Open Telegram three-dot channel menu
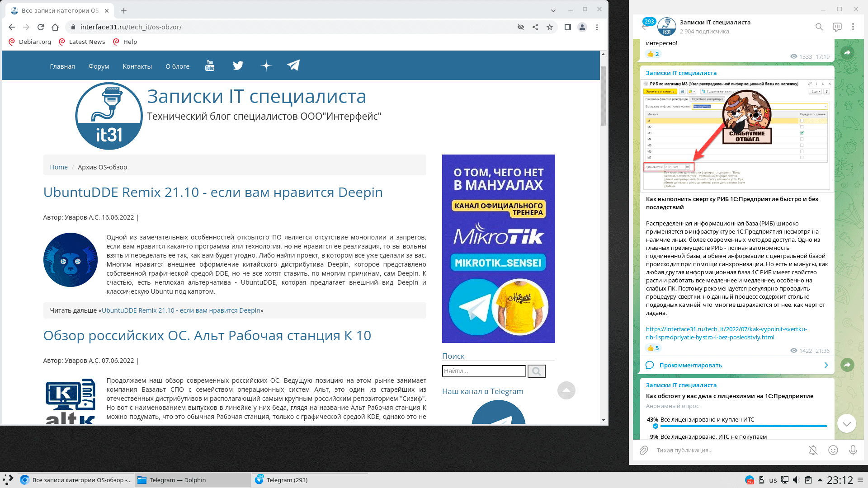Image resolution: width=868 pixels, height=488 pixels. pyautogui.click(x=853, y=27)
